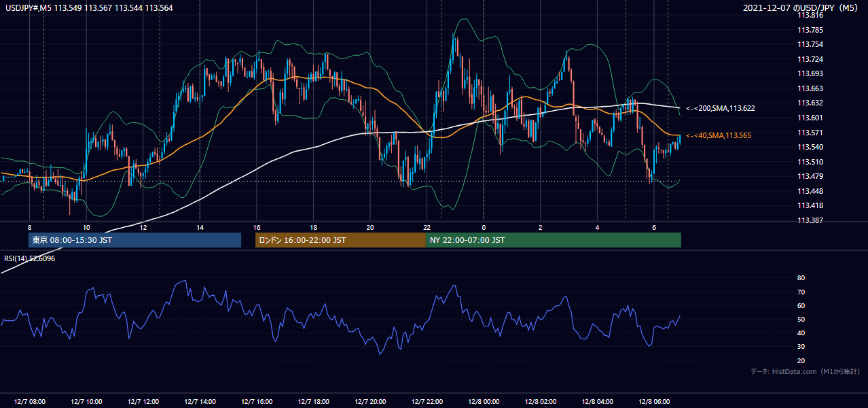868x408 pixels.
Task: Click price level 113.448 on price axis
Action: tap(811, 191)
